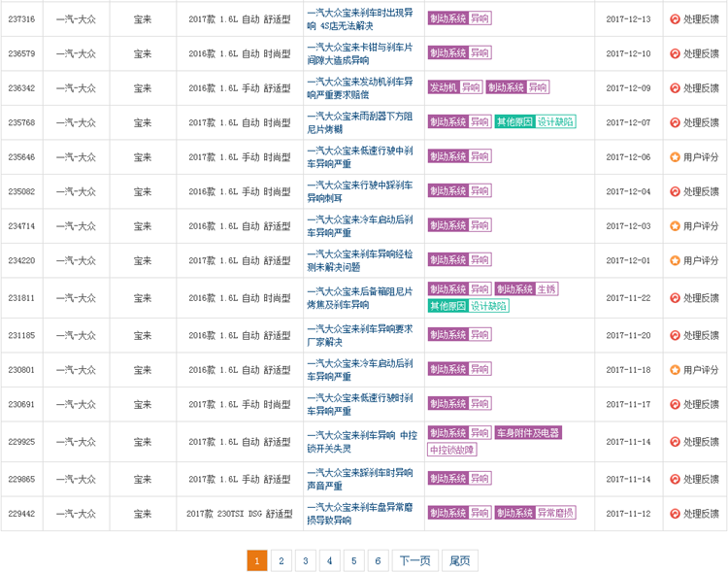728x573 pixels.
Task: Click 中控锁故障 tag in row 229925
Action: (x=451, y=450)
